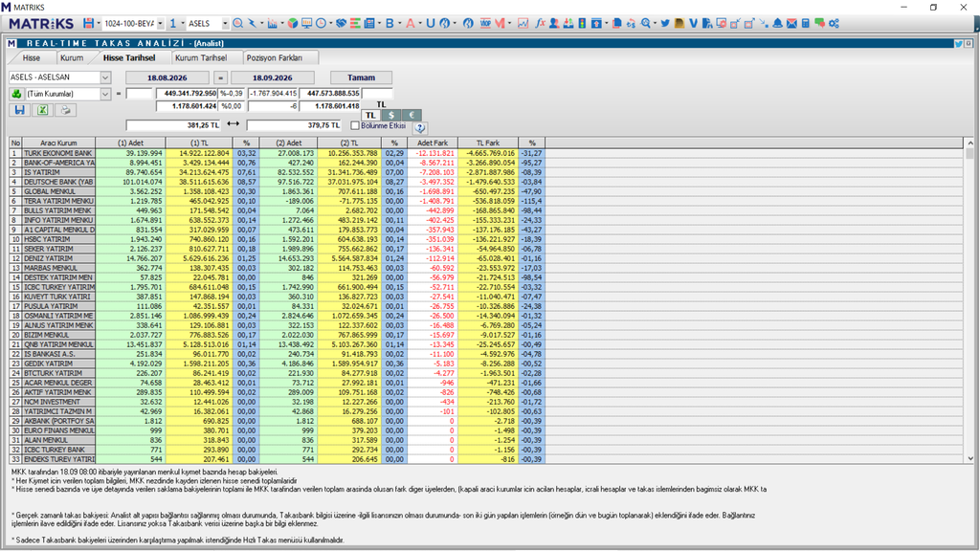
Task: Select the TURK EKONOMI BANK row
Action: [277, 153]
